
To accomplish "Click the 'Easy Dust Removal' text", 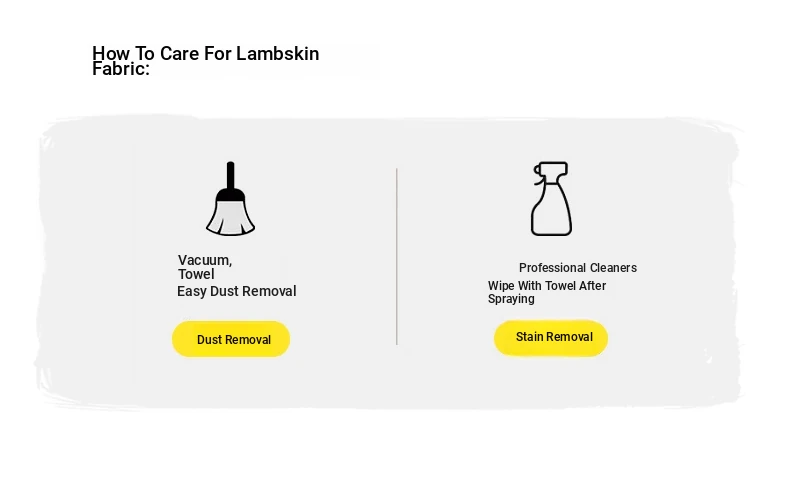I will pos(236,291).
